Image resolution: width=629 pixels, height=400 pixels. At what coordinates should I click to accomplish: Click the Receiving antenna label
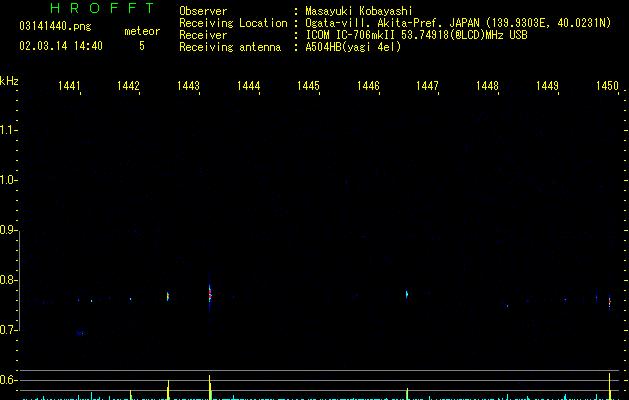coord(230,47)
